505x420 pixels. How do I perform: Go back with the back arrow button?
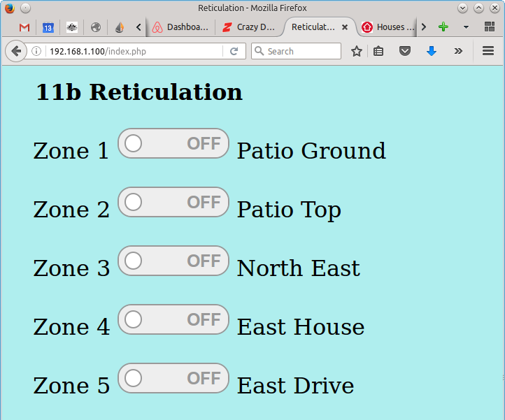tap(16, 51)
